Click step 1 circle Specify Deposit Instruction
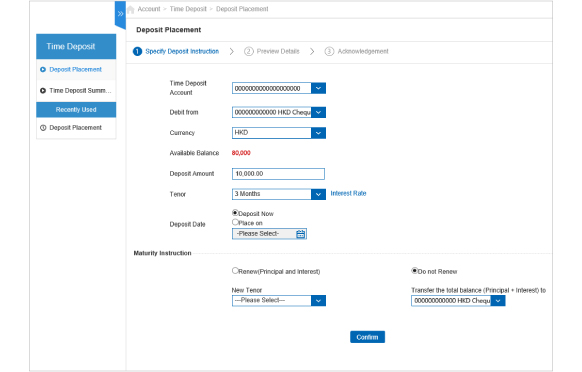This screenshot has width=582, height=372. (137, 51)
